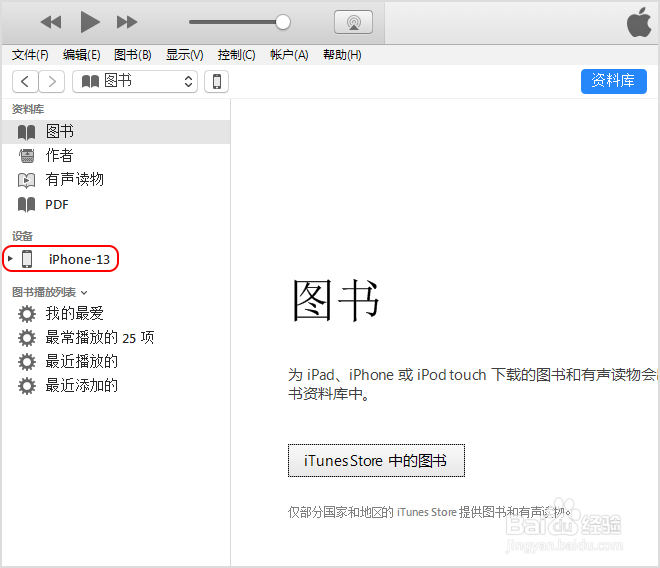
Task: Expand the iPhone-13 device triangle
Action: coord(11,259)
